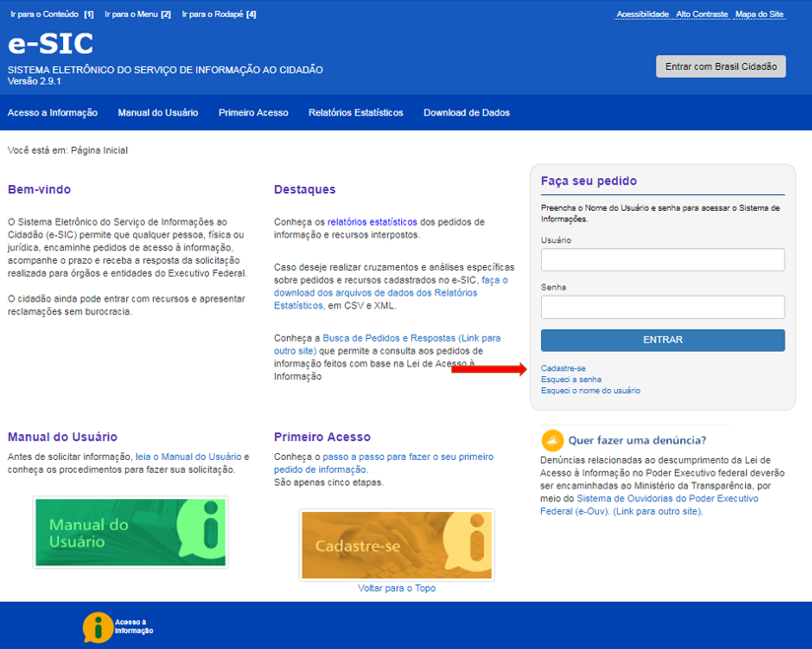Click the e-SIC logo title
Screen dimensions: 812x649
pos(50,44)
